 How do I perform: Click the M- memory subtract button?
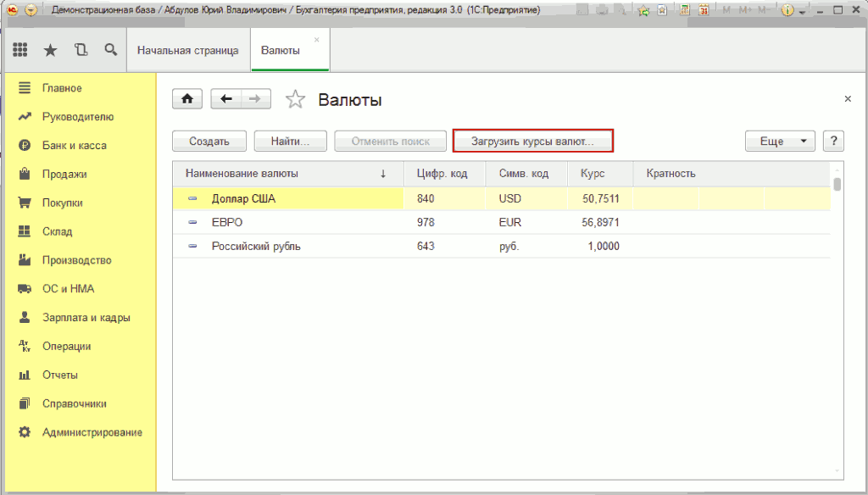(764, 10)
